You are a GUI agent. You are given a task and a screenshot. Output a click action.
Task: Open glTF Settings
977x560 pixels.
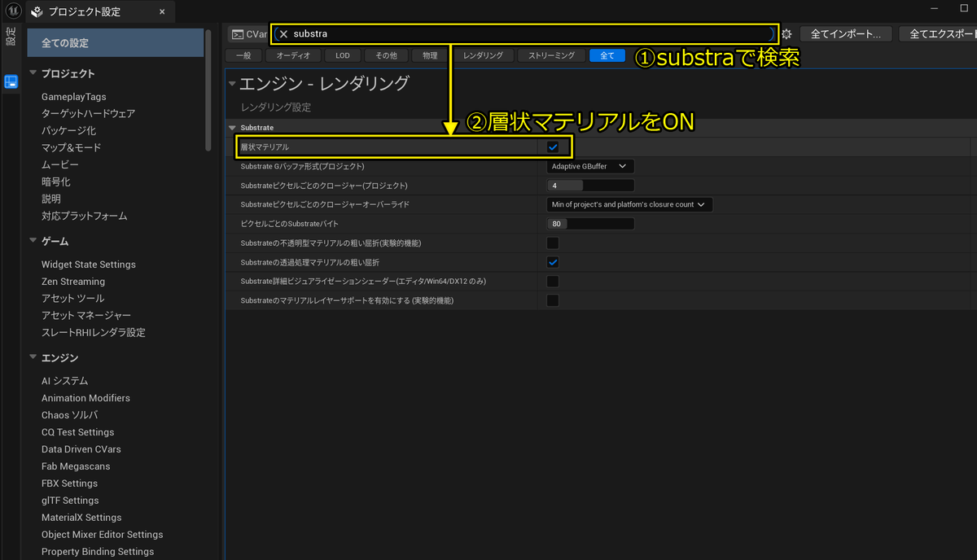tap(70, 501)
